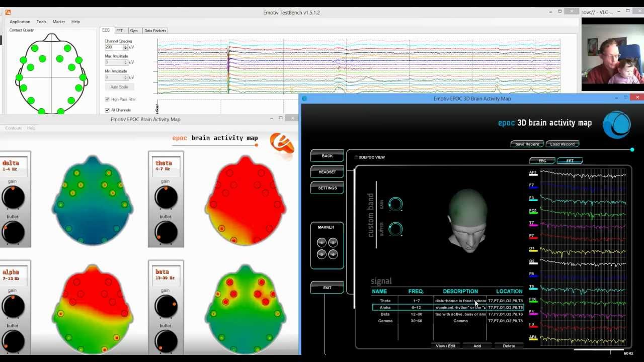Click the Channel Spacing stepper arrows
The width and height of the screenshot is (644, 362).
click(125, 47)
